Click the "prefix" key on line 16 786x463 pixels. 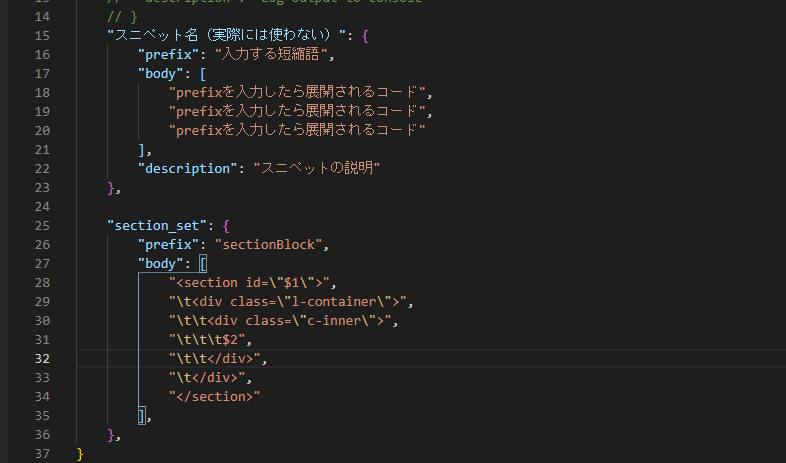170,54
